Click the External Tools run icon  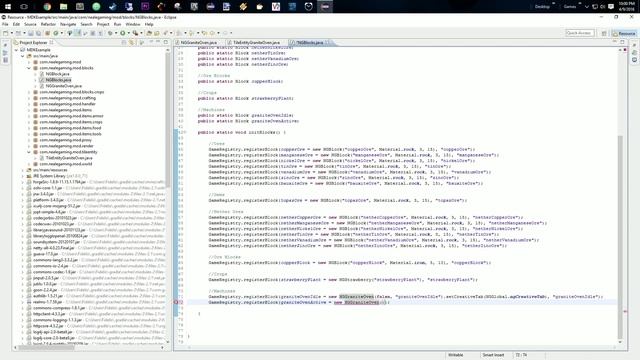[135, 33]
